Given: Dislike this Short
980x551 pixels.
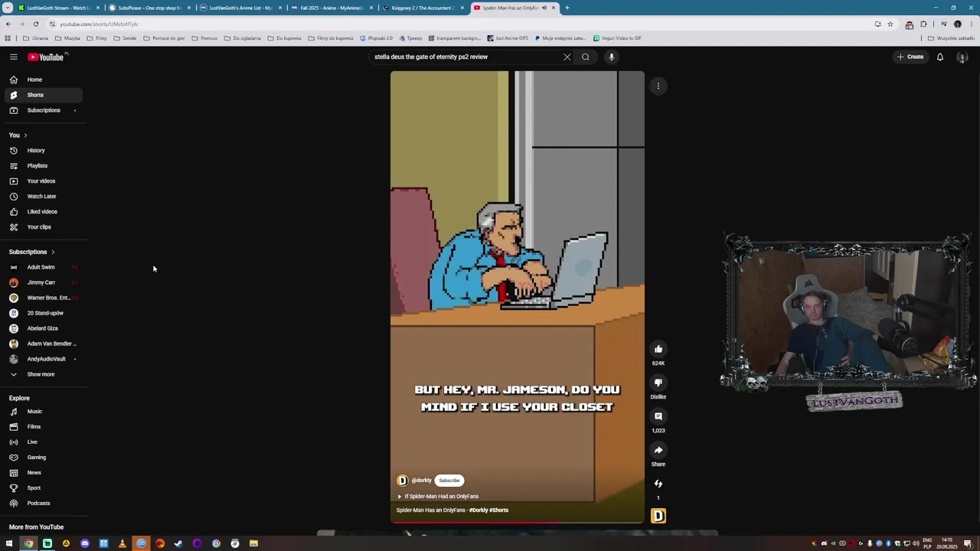Looking at the screenshot, I should [658, 383].
